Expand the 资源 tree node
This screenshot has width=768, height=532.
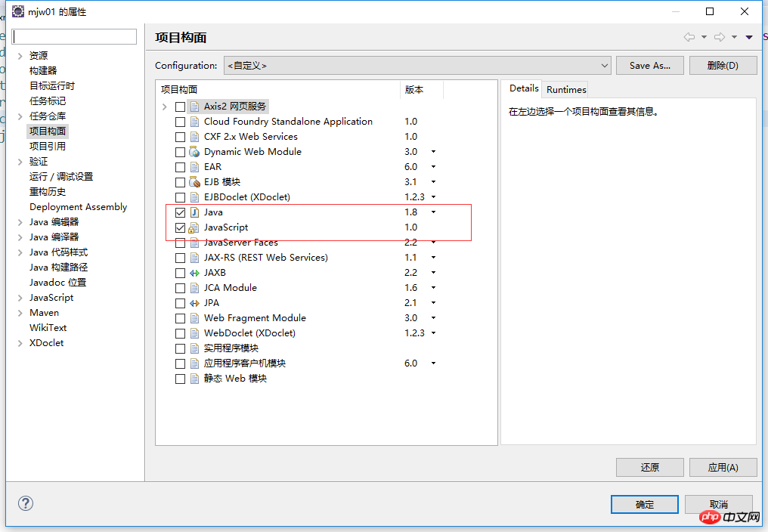(x=20, y=56)
